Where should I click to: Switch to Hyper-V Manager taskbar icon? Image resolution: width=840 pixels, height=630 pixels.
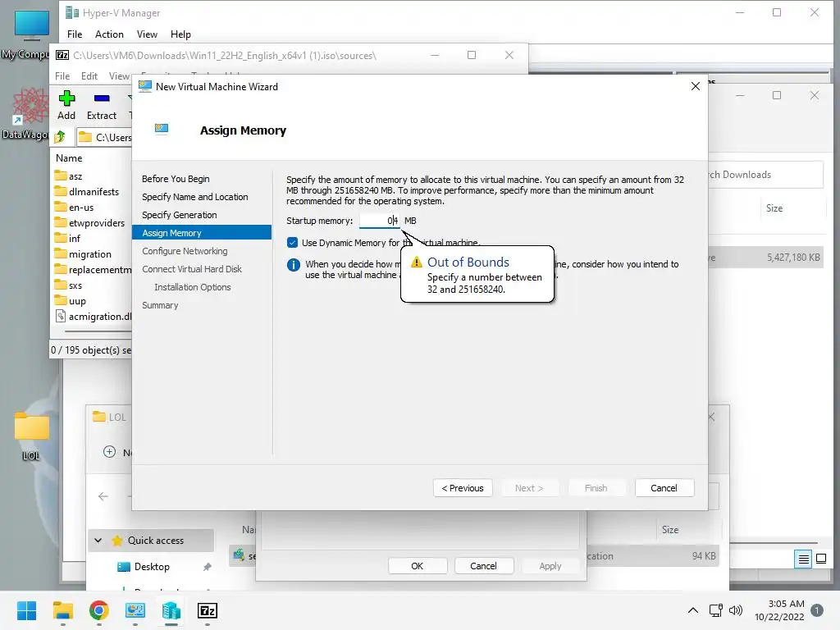(x=171, y=610)
